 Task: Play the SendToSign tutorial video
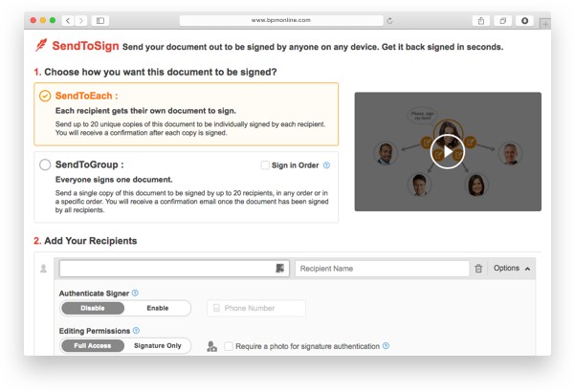click(448, 152)
